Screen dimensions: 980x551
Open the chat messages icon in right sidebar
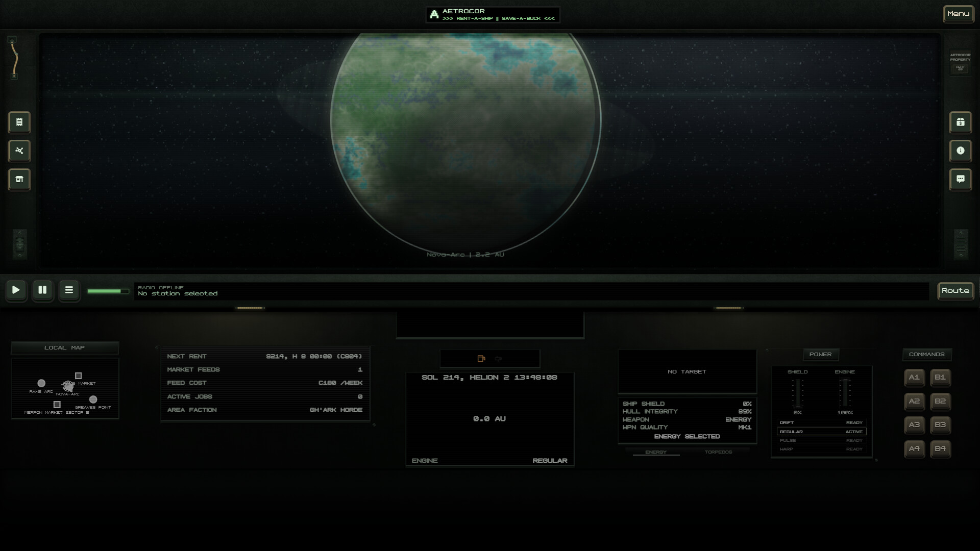pyautogui.click(x=961, y=180)
